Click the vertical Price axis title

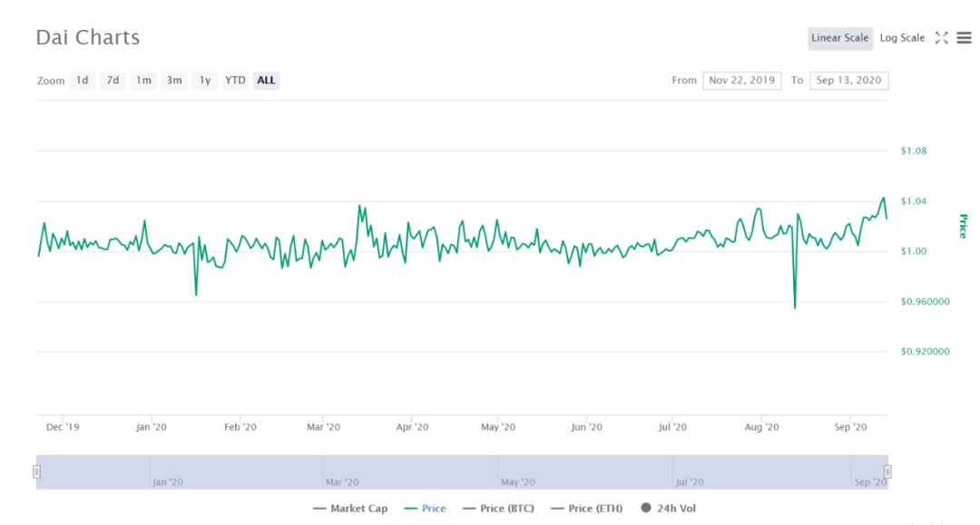tap(963, 226)
